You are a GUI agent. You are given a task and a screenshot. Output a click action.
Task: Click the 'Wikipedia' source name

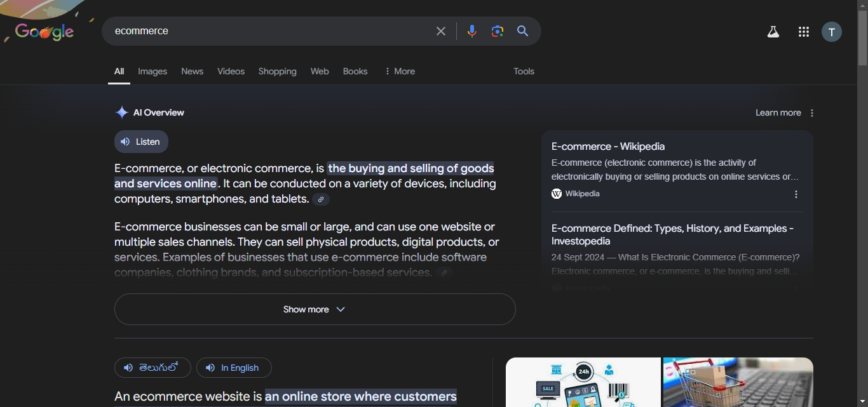(582, 194)
